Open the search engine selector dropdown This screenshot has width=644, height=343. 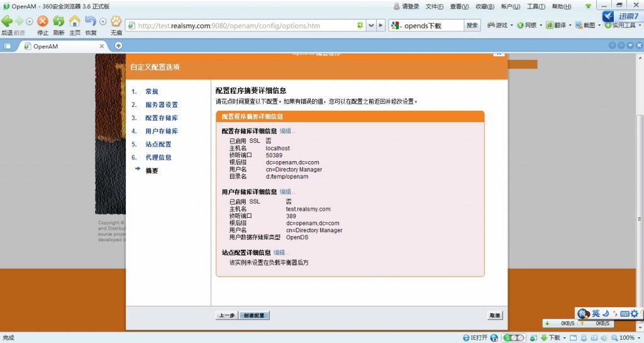click(x=396, y=25)
